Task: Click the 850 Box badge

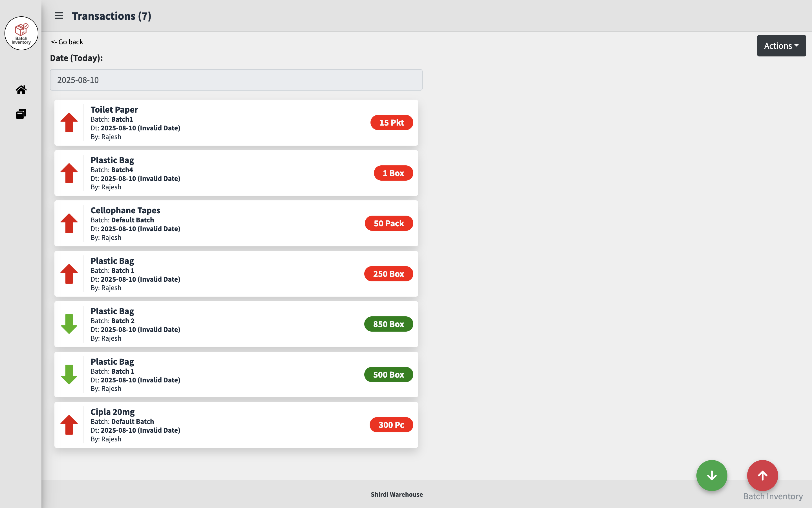Action: tap(389, 324)
